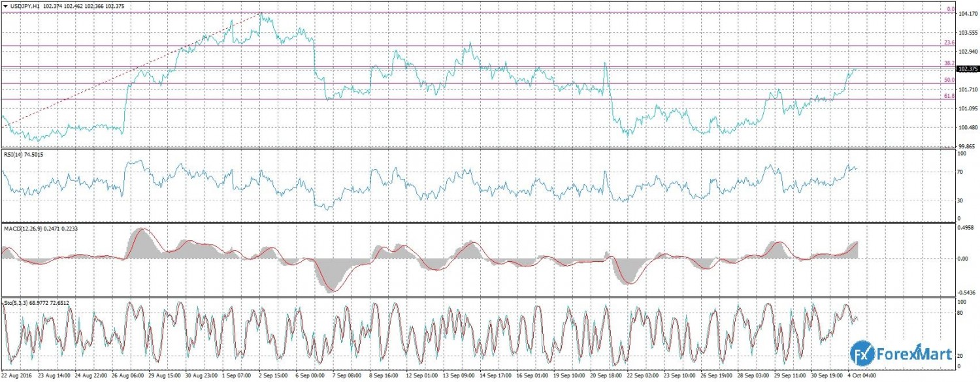Click the 7 Sep 08:00 time axis label

(348, 376)
